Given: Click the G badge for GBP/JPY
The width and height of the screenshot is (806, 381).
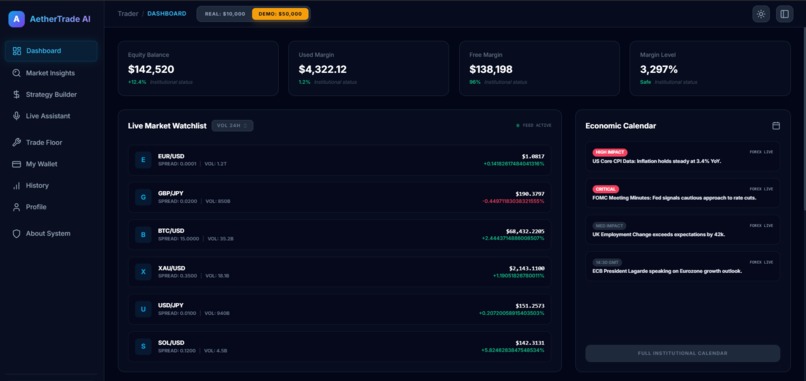Looking at the screenshot, I should tap(143, 197).
